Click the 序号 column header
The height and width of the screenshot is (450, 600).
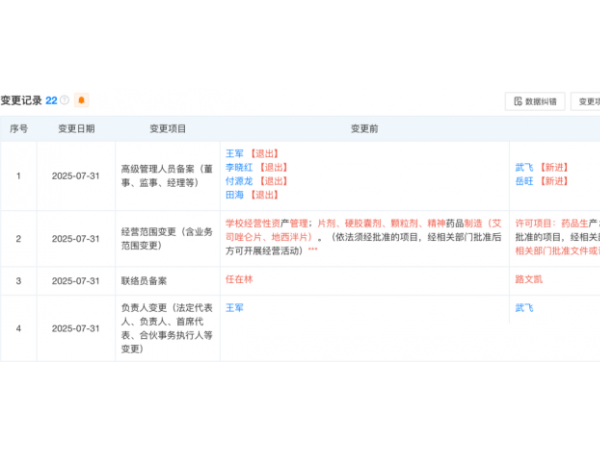[18, 128]
